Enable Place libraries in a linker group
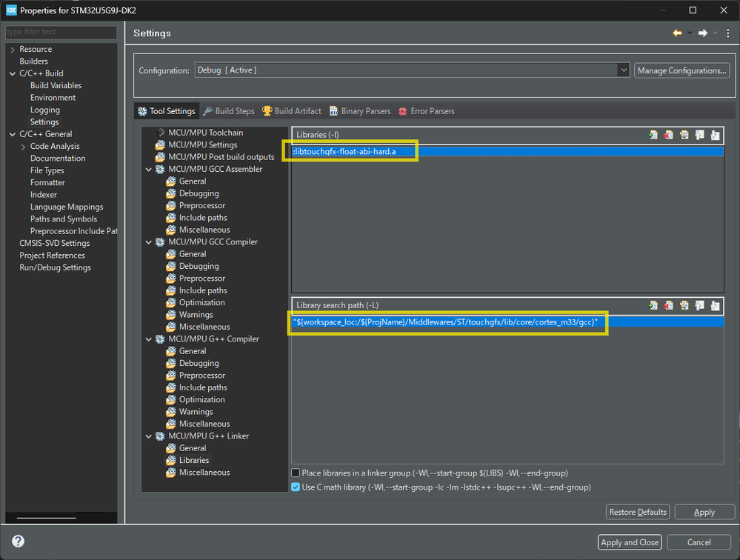The image size is (740, 560). pyautogui.click(x=296, y=473)
